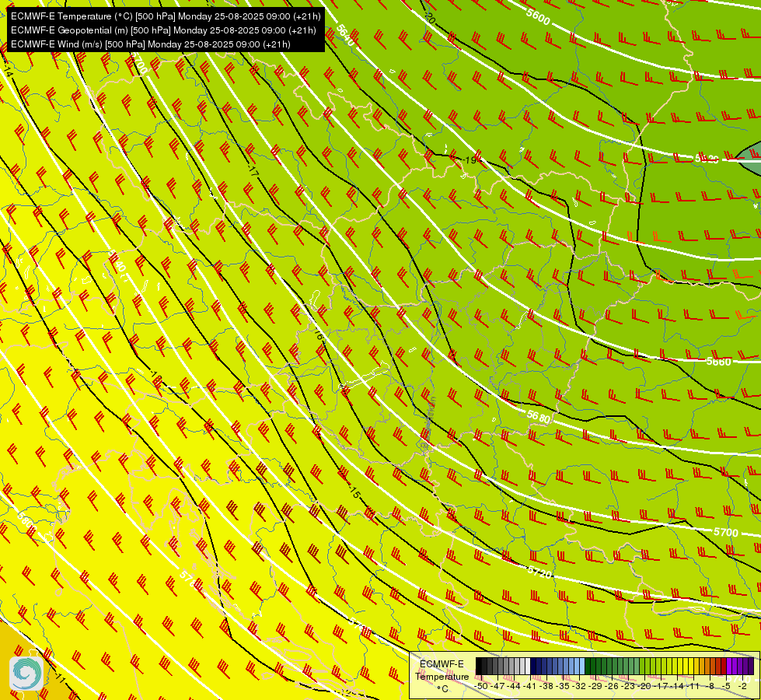Image resolution: width=761 pixels, height=700 pixels.
Task: Click the -2 value in the legend
Action: coord(744,687)
